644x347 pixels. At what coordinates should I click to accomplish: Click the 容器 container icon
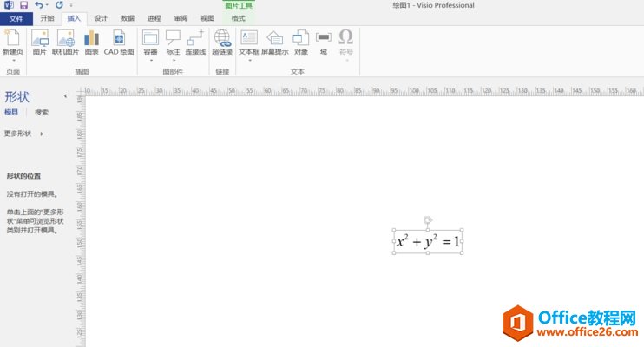(x=150, y=38)
